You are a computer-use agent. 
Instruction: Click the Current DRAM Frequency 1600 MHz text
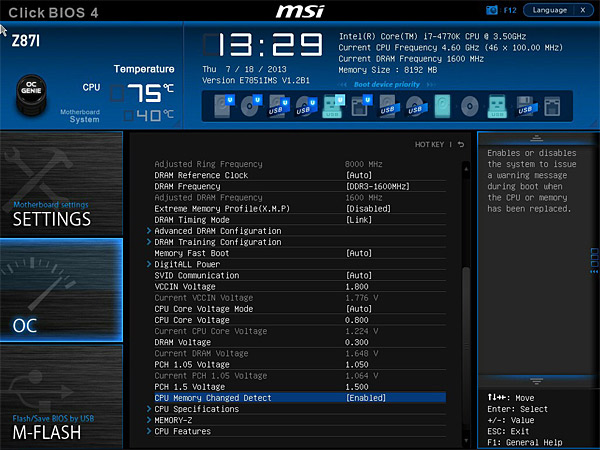pyautogui.click(x=411, y=59)
